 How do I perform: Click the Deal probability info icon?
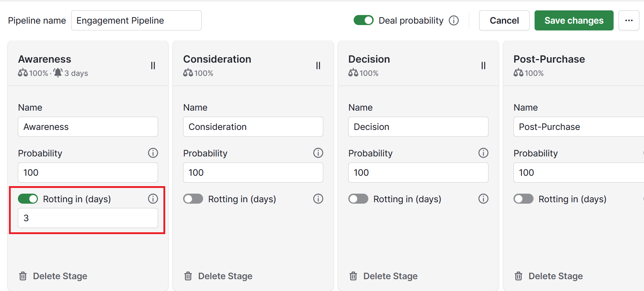(453, 20)
